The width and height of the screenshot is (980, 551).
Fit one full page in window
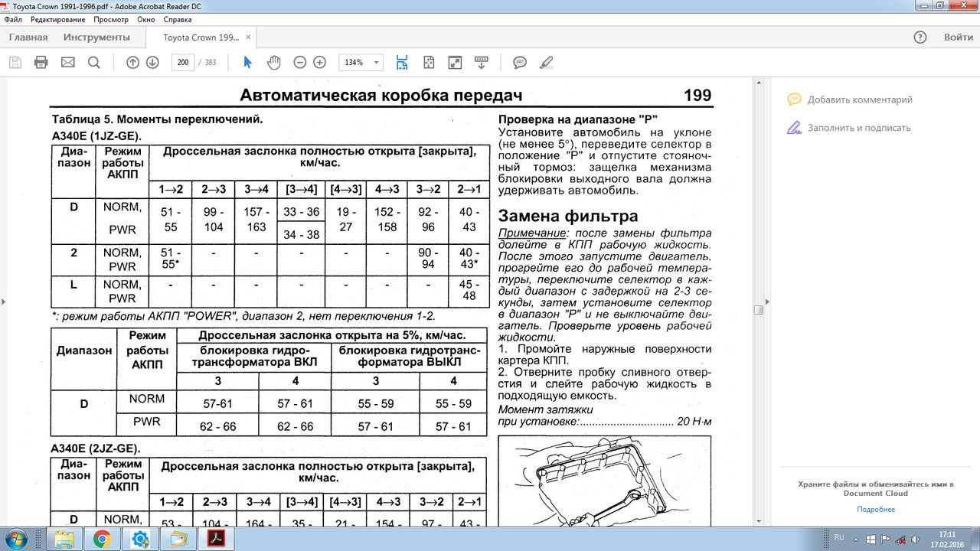(x=429, y=62)
